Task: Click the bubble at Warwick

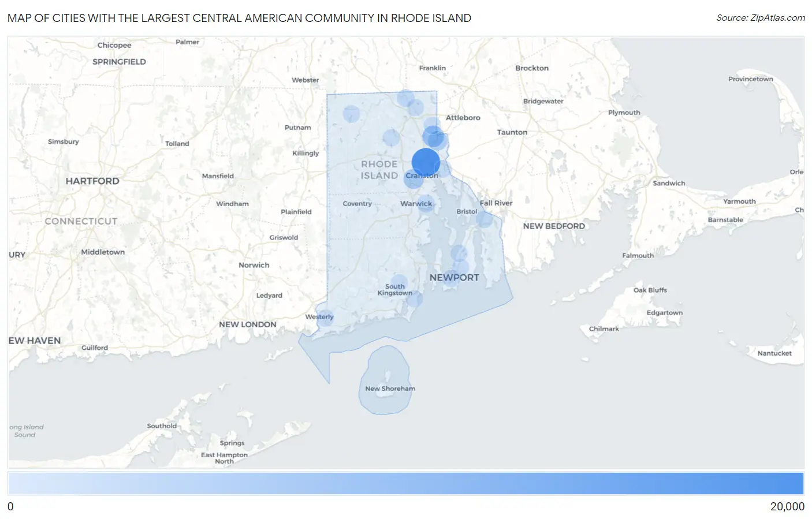Action: pyautogui.click(x=426, y=203)
